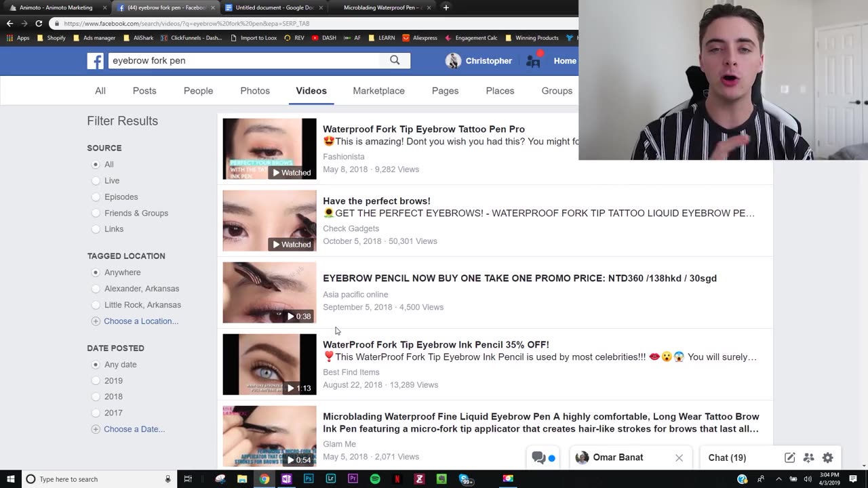Select Episodes source filter
868x488 pixels.
click(x=96, y=197)
